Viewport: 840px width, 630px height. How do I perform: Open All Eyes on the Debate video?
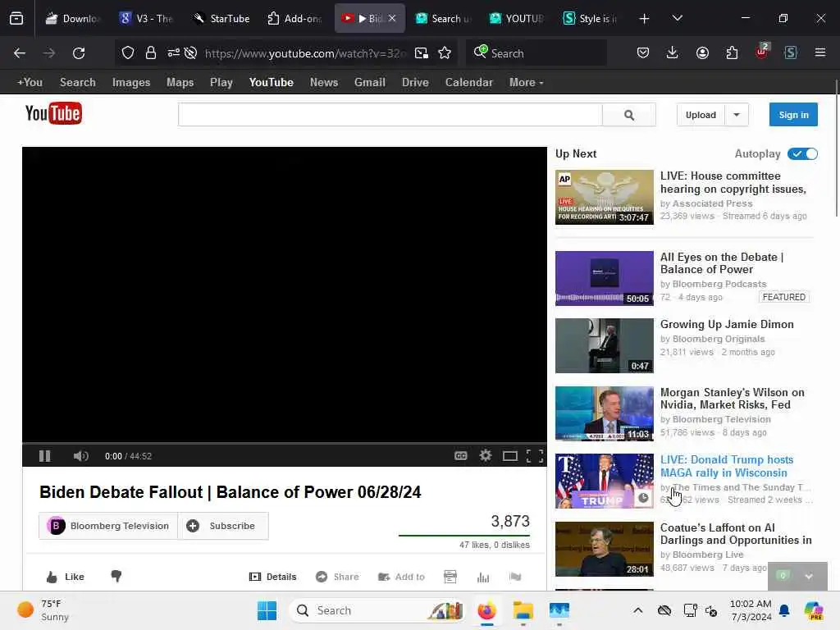[x=722, y=263]
